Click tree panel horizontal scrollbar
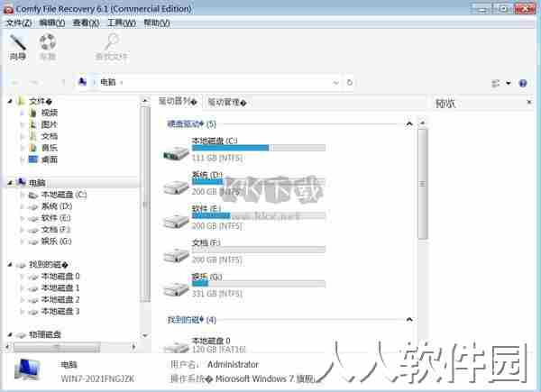Viewport: 541px width, 392px height. [x=57, y=347]
